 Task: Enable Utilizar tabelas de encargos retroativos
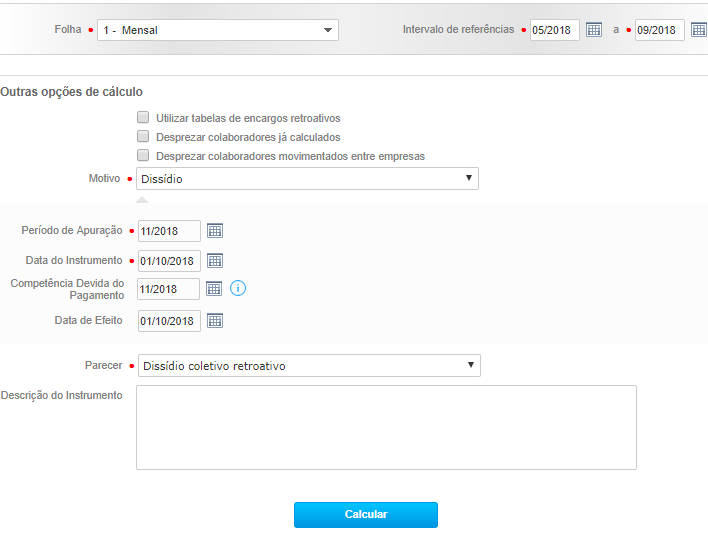pyautogui.click(x=143, y=118)
